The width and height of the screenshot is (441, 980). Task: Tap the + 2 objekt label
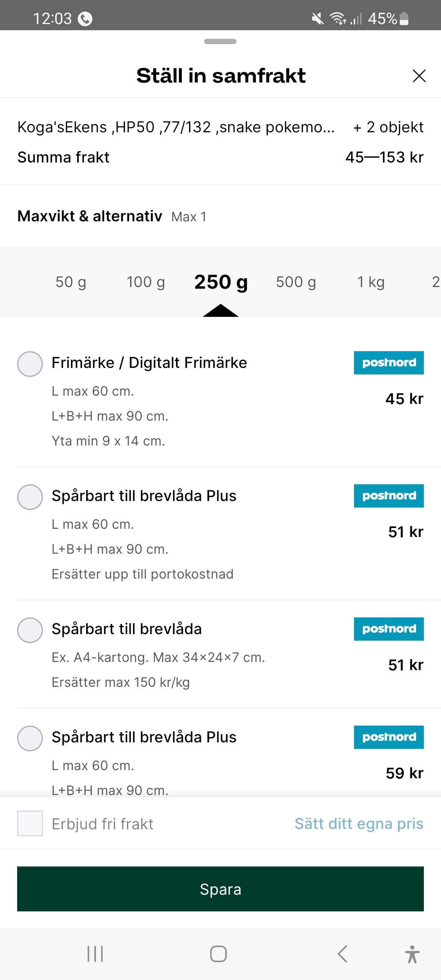[x=388, y=127]
